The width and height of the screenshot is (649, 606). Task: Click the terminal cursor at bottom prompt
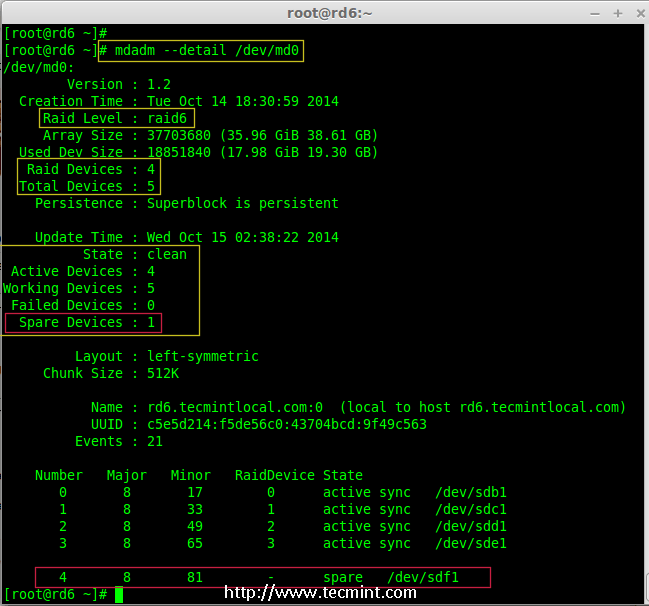119,595
